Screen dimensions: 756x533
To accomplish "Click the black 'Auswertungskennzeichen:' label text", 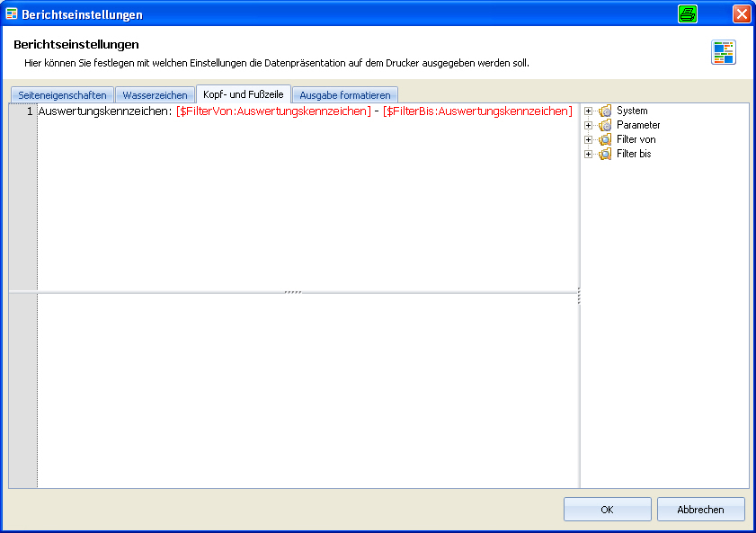I will (x=105, y=111).
